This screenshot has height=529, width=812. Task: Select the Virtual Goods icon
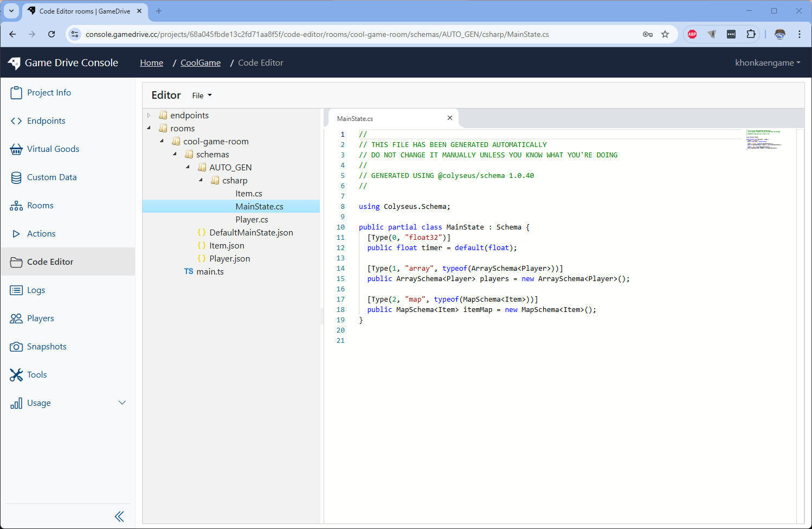point(17,149)
